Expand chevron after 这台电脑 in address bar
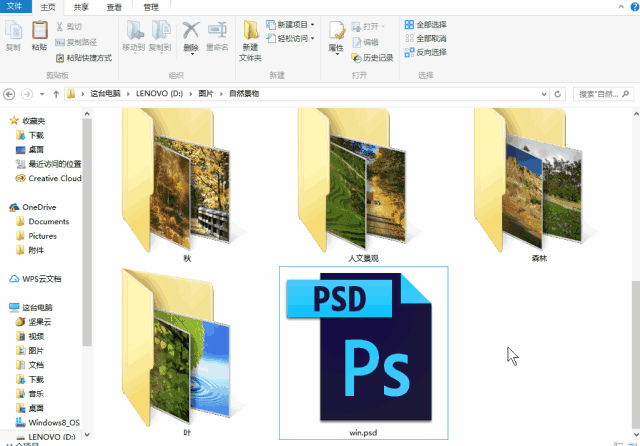 pyautogui.click(x=128, y=94)
